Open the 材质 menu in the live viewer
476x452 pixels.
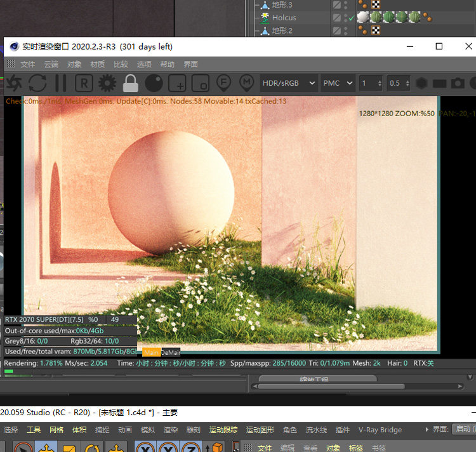click(x=98, y=64)
